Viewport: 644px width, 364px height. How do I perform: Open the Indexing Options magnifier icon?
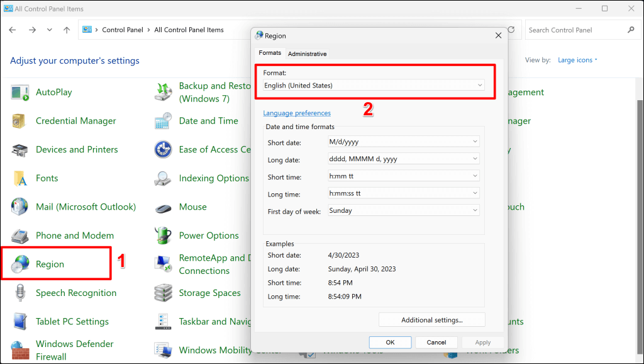[163, 178]
